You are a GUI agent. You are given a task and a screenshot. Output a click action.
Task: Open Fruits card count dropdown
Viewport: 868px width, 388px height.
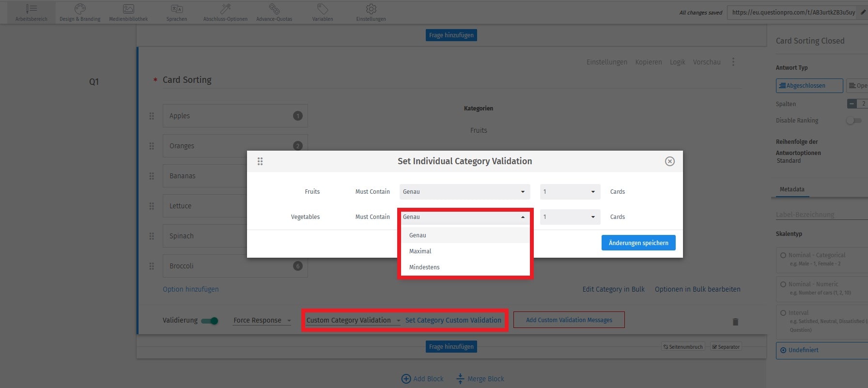570,192
